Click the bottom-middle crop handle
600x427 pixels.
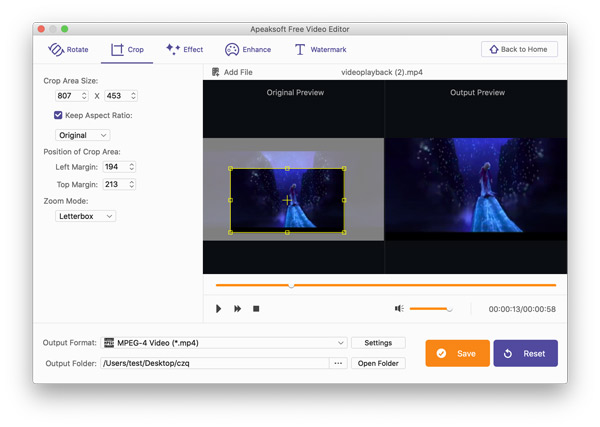287,232
